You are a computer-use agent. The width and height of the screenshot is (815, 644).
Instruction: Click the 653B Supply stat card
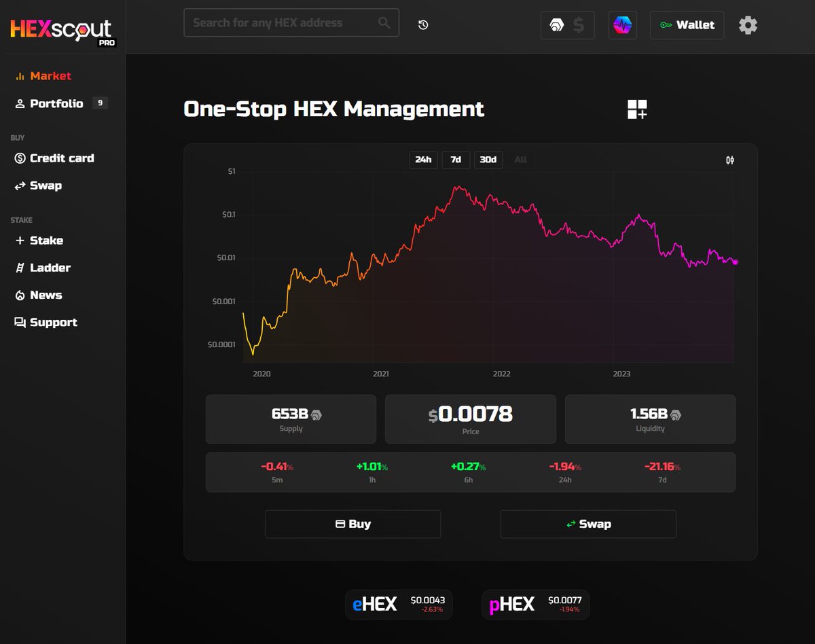291,419
